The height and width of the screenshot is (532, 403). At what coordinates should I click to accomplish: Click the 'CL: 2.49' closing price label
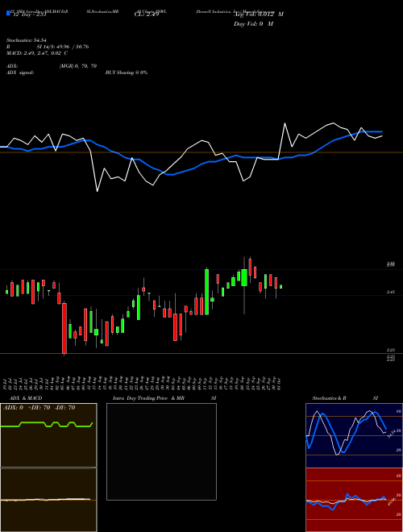tap(147, 15)
